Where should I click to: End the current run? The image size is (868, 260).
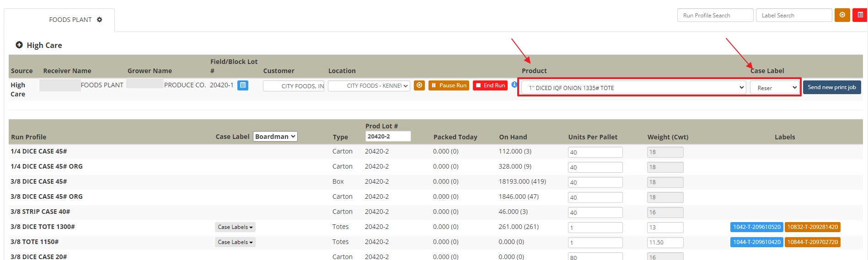pyautogui.click(x=490, y=85)
